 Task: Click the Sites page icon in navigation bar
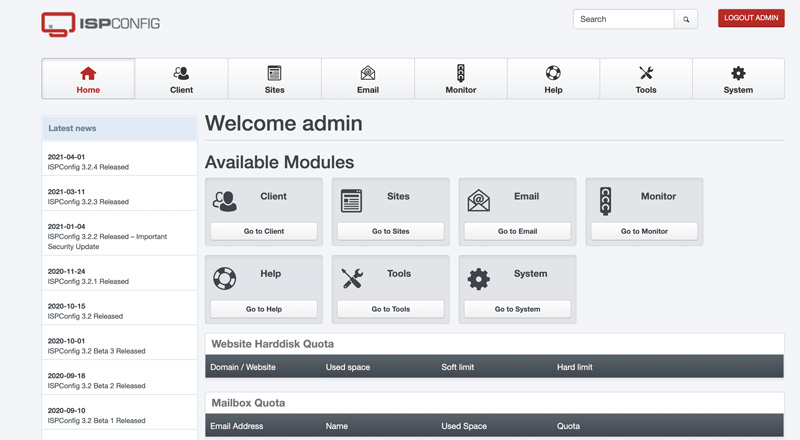click(274, 74)
